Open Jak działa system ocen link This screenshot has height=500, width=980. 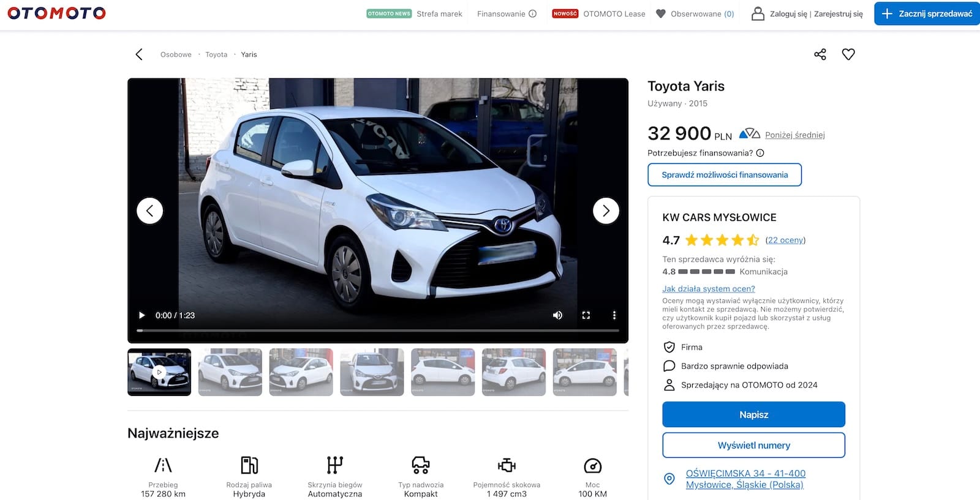pos(709,289)
